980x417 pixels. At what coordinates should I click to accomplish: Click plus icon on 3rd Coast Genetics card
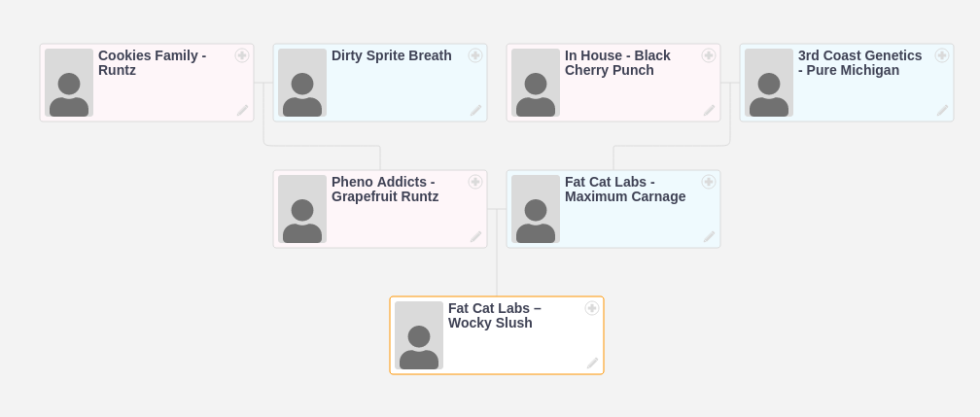pyautogui.click(x=942, y=55)
